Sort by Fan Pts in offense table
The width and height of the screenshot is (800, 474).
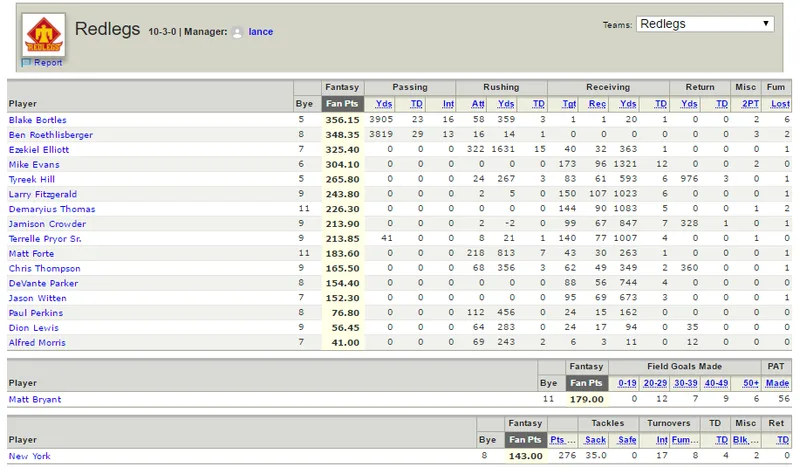(342, 104)
